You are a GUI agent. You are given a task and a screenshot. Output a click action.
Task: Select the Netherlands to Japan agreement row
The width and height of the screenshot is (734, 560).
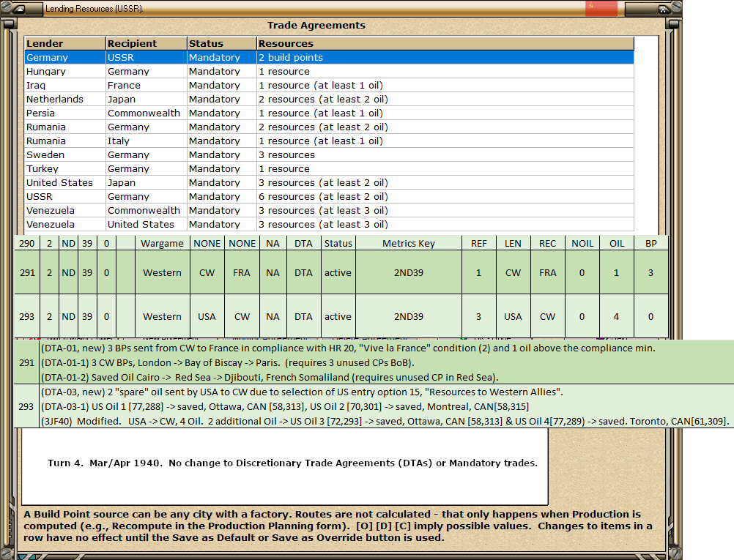click(x=329, y=99)
